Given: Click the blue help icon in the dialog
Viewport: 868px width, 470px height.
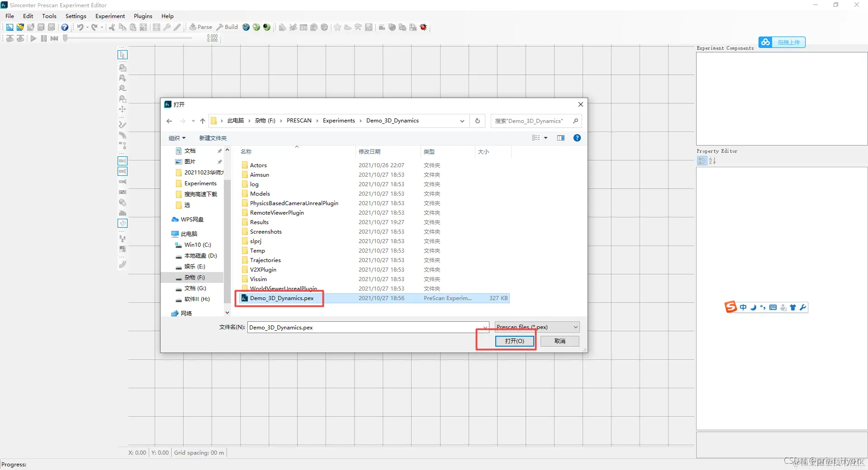Looking at the screenshot, I should [x=577, y=138].
